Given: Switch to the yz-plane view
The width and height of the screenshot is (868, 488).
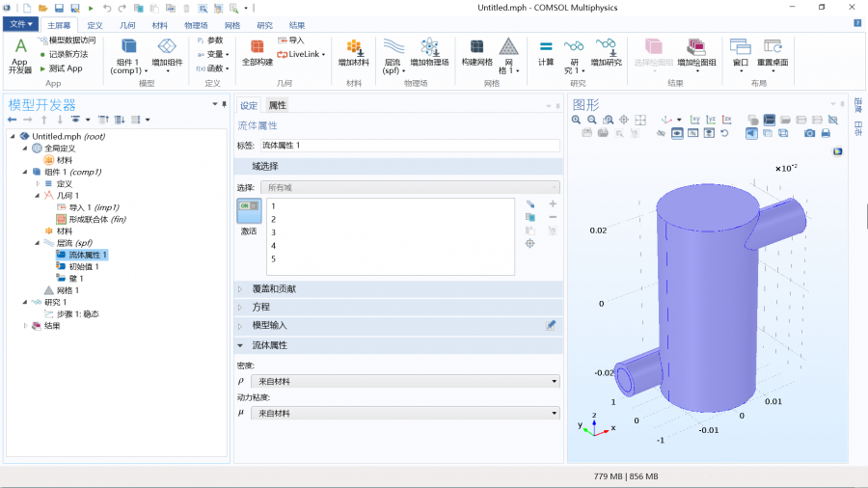Looking at the screenshot, I should point(711,120).
